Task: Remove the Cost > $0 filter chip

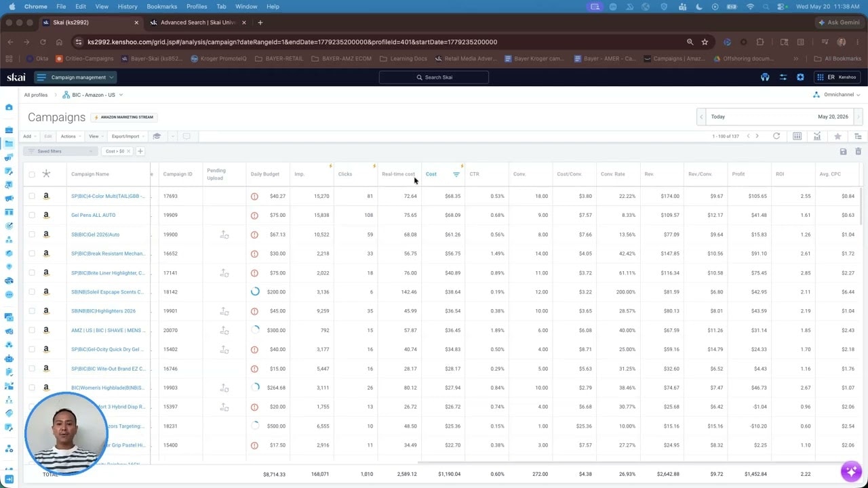Action: pos(129,151)
